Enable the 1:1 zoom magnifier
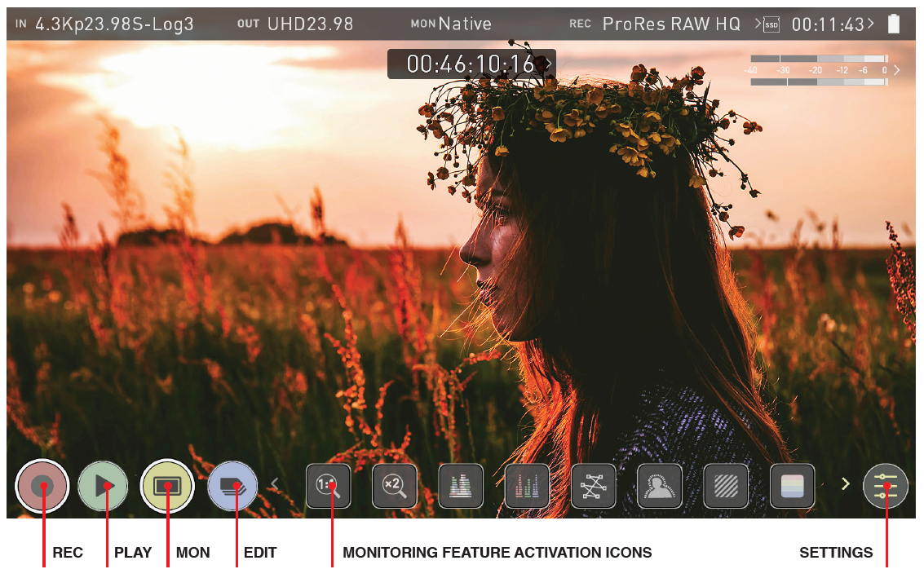 click(329, 486)
